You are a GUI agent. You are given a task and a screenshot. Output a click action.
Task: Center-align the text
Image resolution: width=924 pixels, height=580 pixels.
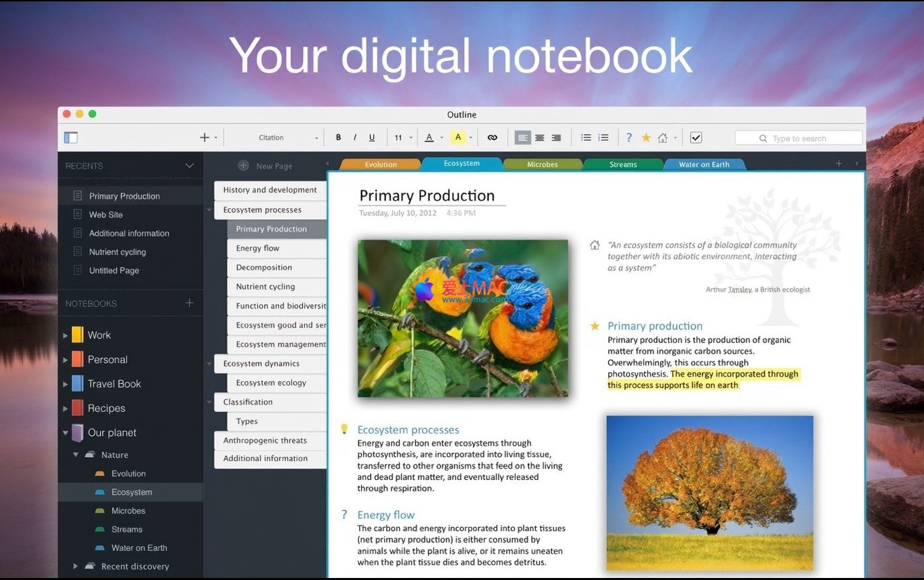click(539, 138)
